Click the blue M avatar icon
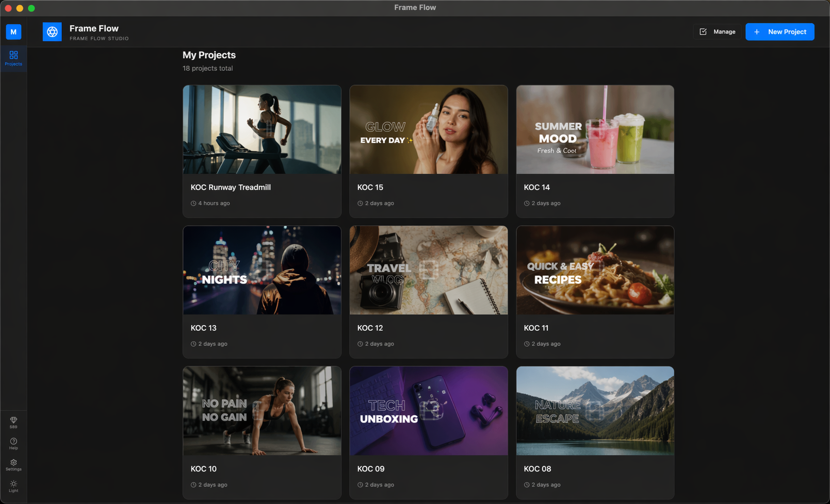Viewport: 830px width, 504px height. pyautogui.click(x=13, y=32)
